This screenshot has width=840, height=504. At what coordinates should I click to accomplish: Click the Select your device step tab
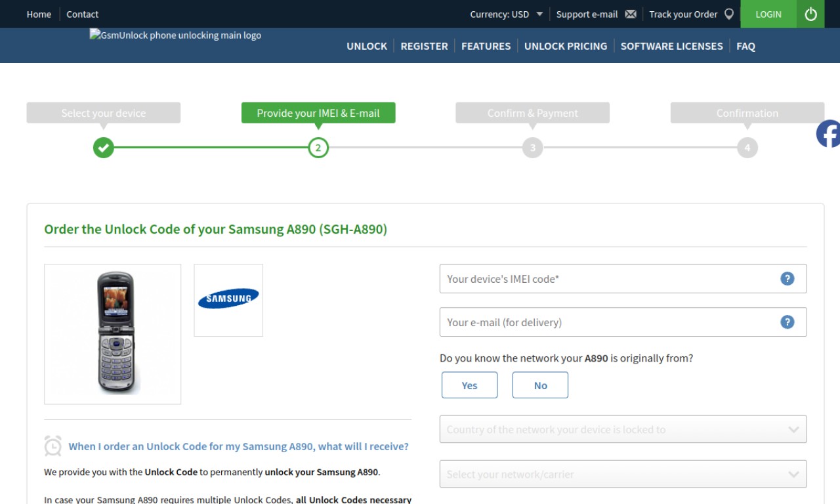(x=104, y=113)
